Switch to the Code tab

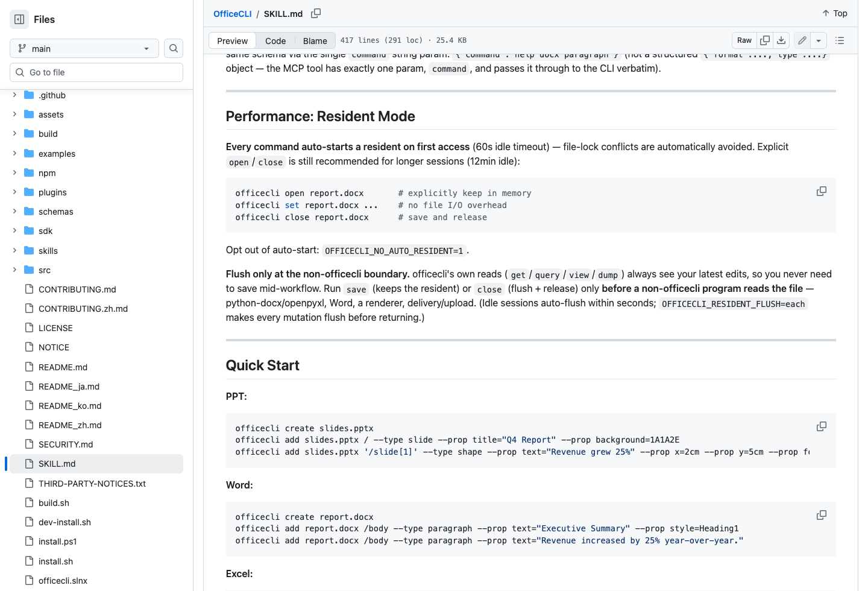[275, 40]
